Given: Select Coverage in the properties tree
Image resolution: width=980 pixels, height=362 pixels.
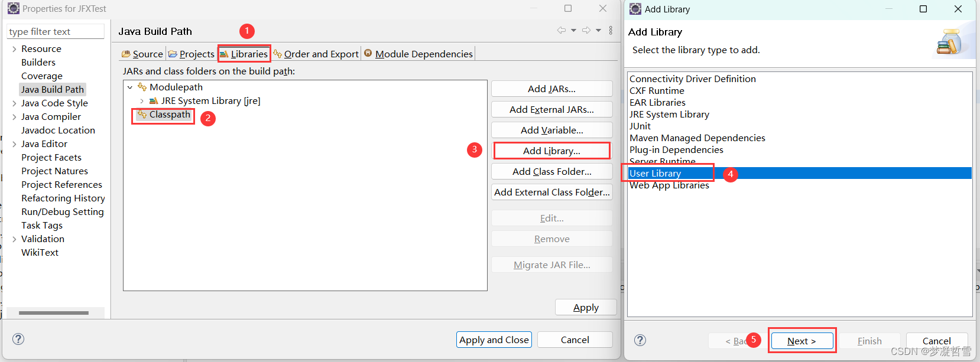Looking at the screenshot, I should (42, 76).
